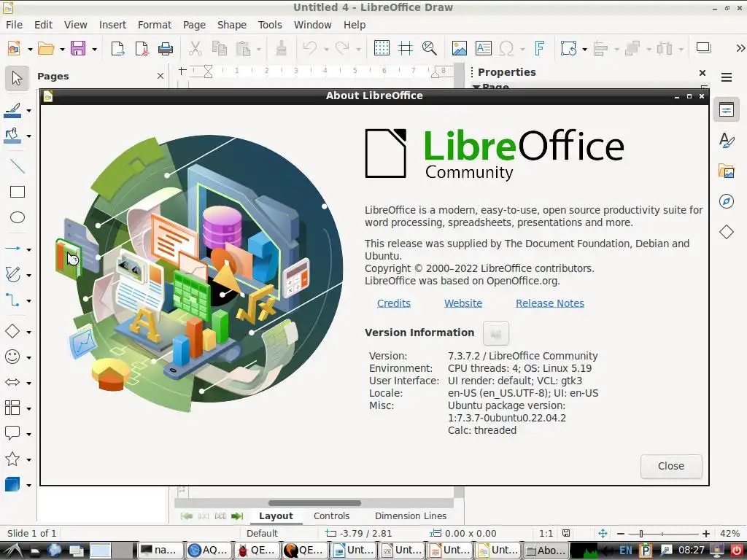
Task: Open the Shape menu
Action: coord(231,25)
